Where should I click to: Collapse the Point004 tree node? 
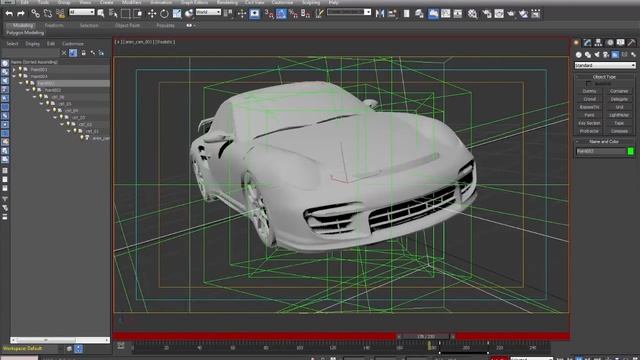coord(14,76)
